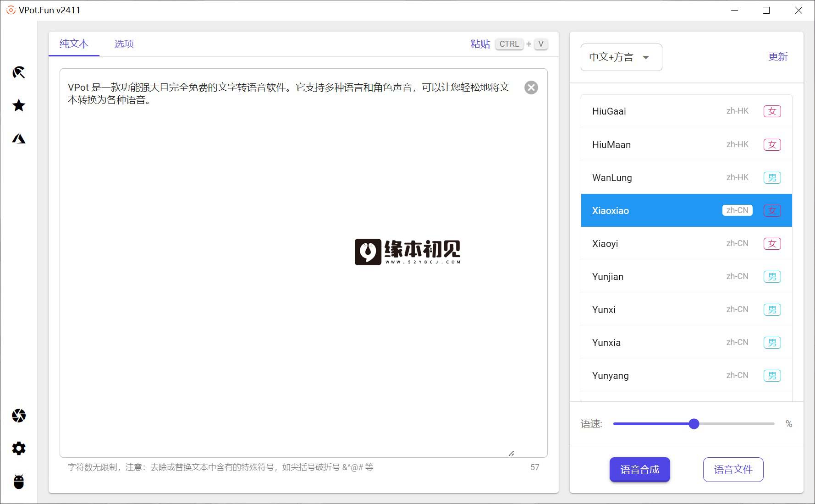The width and height of the screenshot is (815, 504).
Task: Click inside the main text input area
Action: click(303, 263)
